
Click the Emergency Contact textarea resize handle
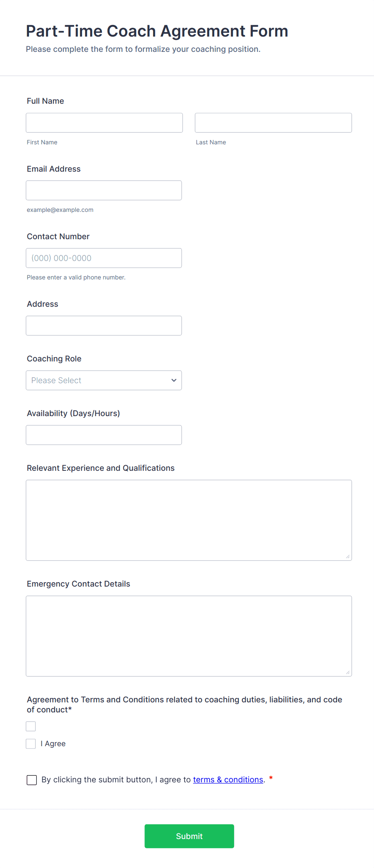click(348, 673)
